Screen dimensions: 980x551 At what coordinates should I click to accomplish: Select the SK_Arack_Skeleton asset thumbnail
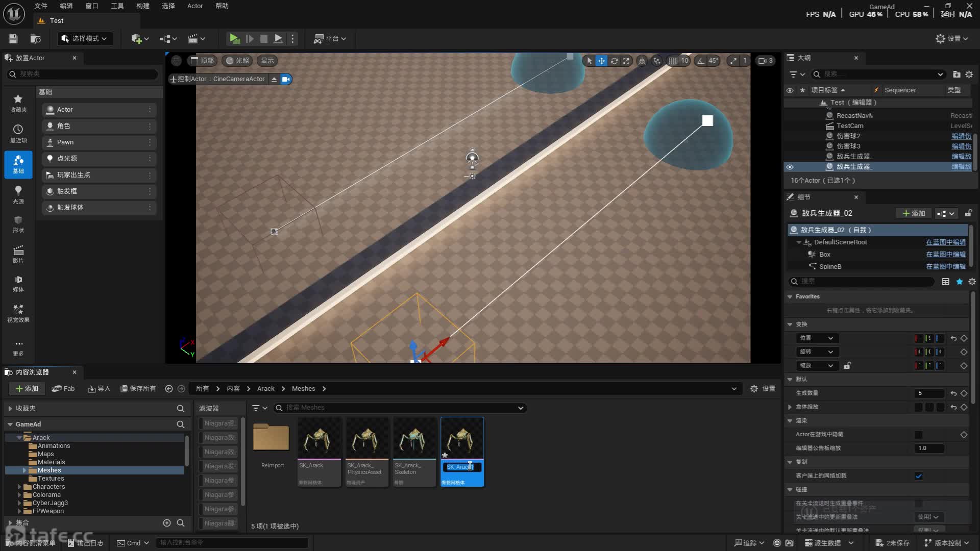(414, 439)
